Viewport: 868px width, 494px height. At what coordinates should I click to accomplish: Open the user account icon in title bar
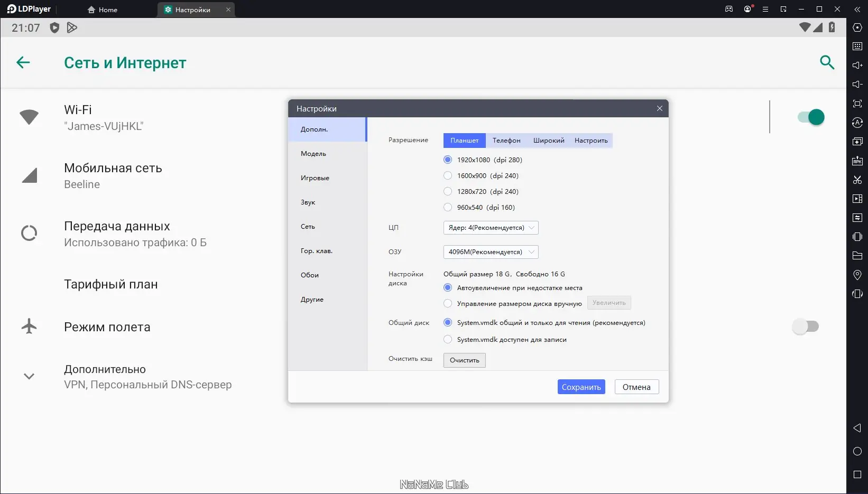click(x=747, y=9)
